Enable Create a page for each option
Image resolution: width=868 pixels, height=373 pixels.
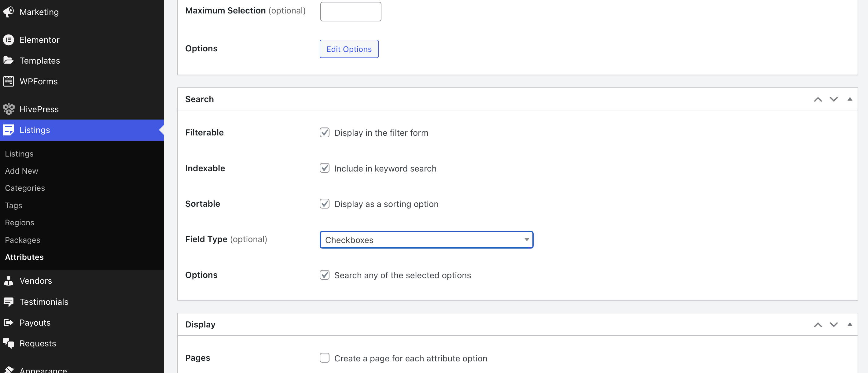[325, 358]
